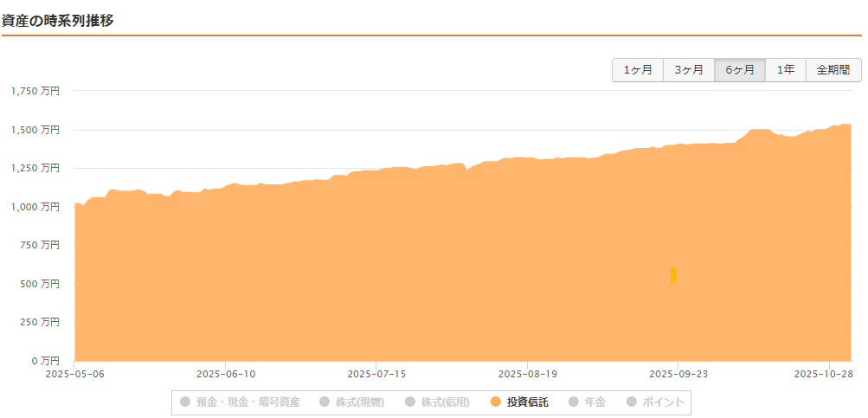This screenshot has height=418, width=868.
Task: Show the 1年 time range
Action: click(x=786, y=70)
